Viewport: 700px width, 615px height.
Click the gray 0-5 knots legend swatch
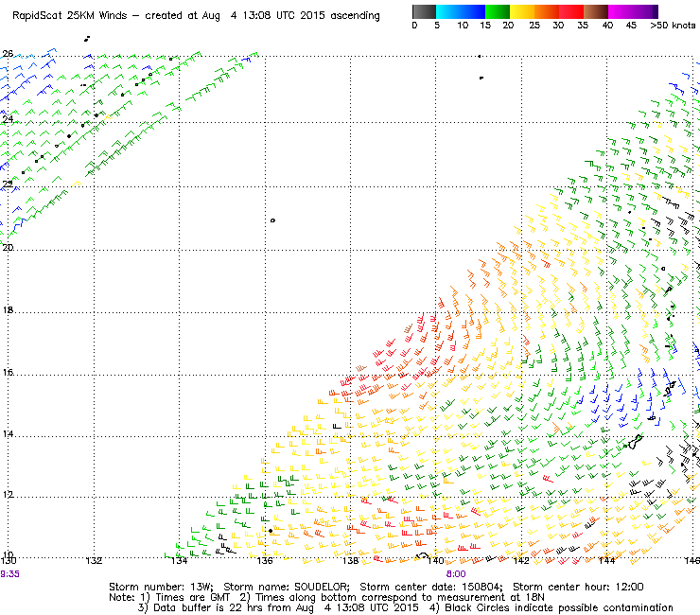point(424,11)
